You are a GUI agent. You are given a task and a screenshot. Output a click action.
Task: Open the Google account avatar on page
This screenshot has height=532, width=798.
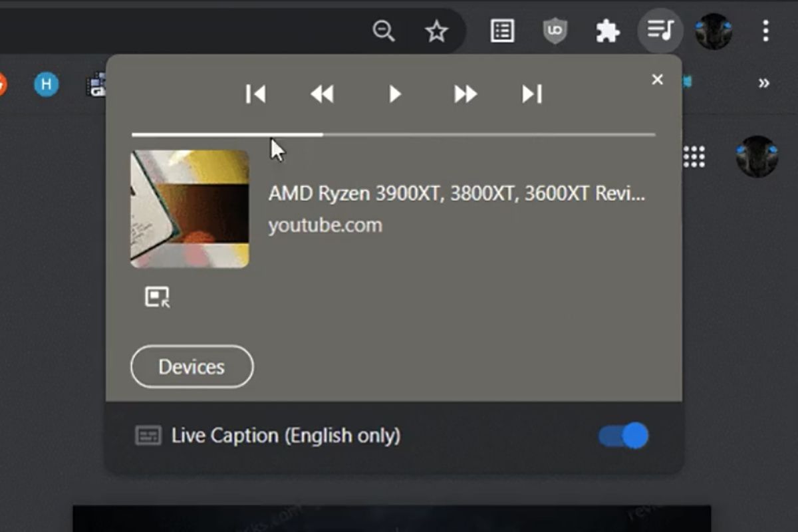point(757,157)
